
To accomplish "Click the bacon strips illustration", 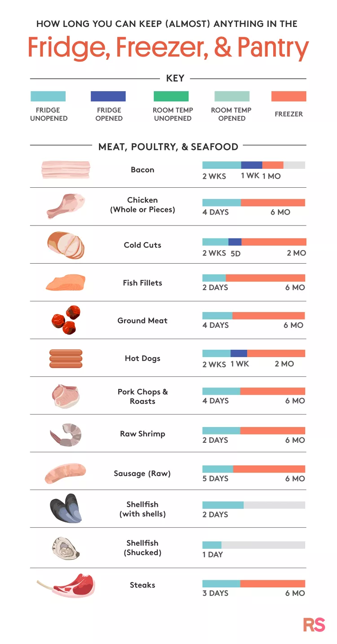I will (66, 170).
